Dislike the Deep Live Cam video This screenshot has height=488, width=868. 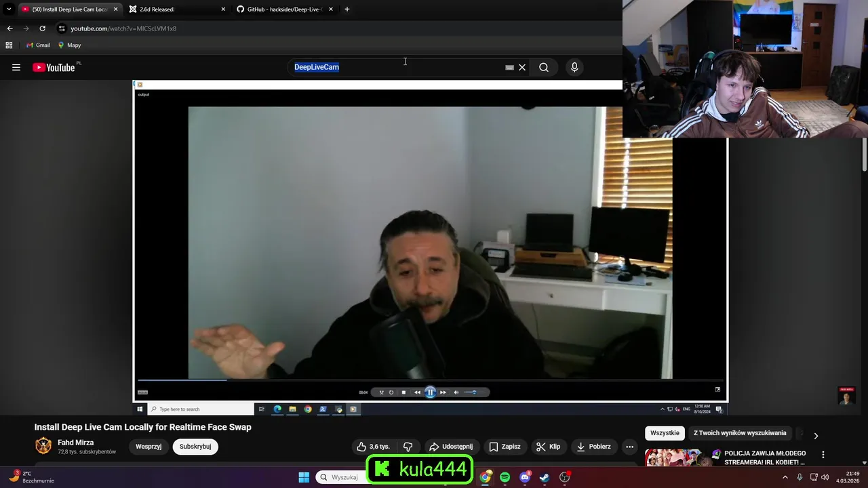(x=408, y=447)
